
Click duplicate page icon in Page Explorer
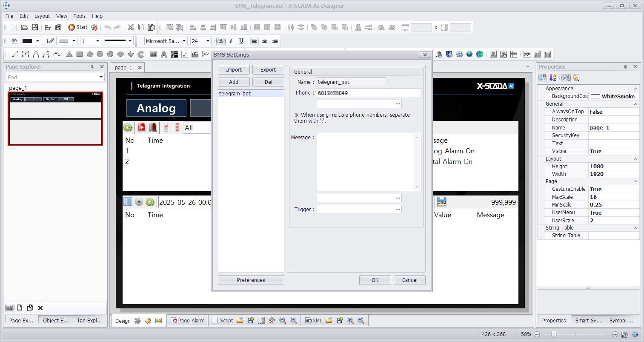(x=30, y=308)
